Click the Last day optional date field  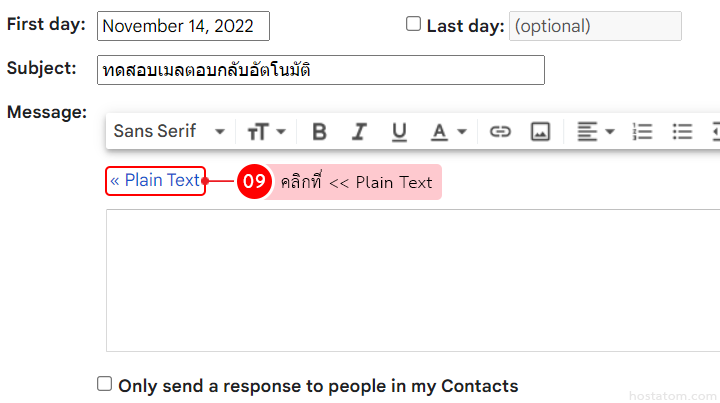tap(595, 26)
